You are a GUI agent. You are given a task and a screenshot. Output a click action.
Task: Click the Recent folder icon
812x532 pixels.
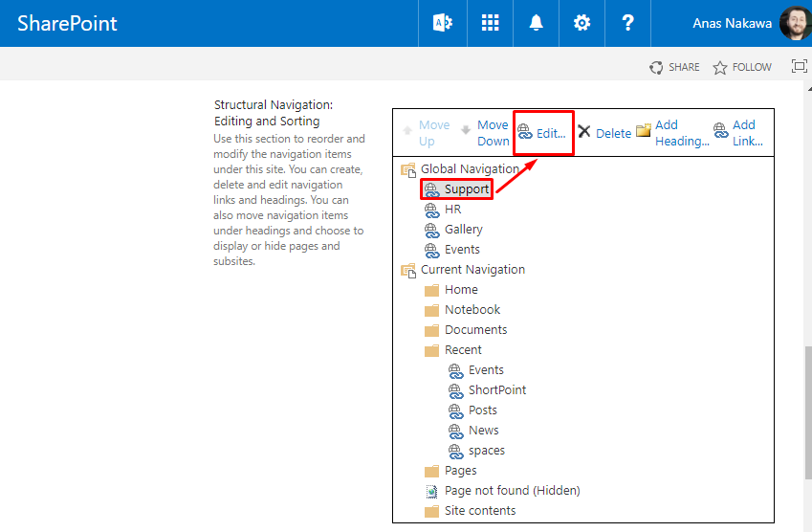(x=431, y=351)
